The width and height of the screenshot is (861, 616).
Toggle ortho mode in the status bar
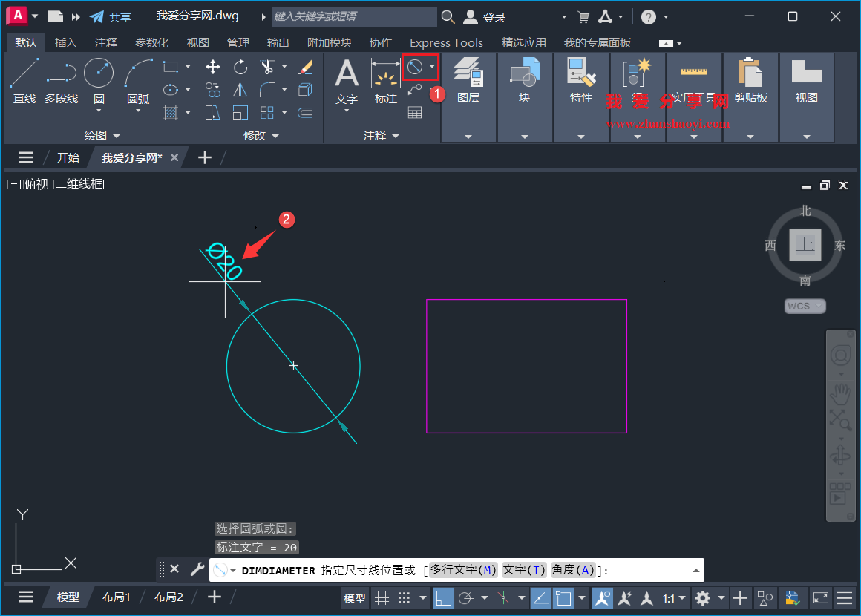click(444, 598)
